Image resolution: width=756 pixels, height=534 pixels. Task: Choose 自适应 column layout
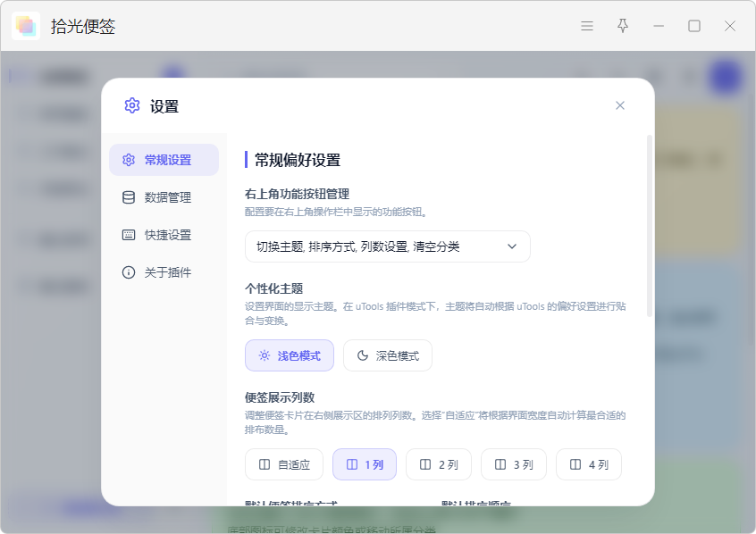(284, 464)
